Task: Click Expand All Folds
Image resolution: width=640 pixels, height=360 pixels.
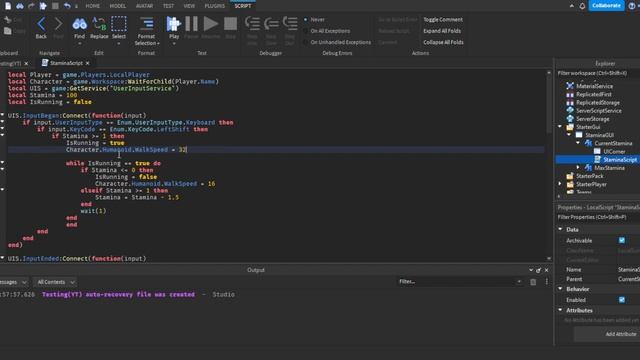Action: [442, 31]
